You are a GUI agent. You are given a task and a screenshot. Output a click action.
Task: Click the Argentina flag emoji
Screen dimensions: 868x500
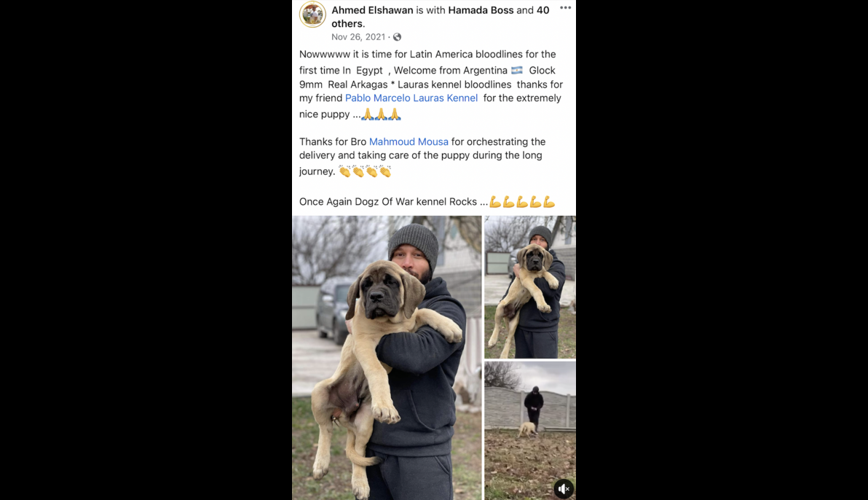click(517, 71)
